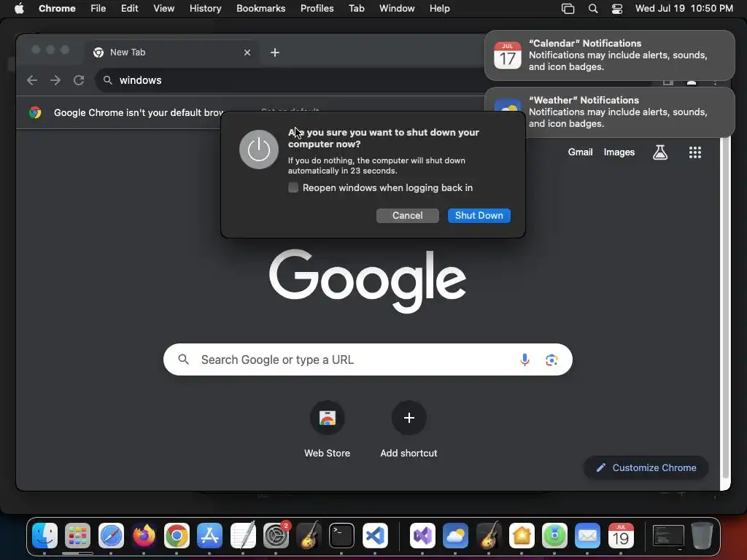Screen dimensions: 747x560
Task: Open TextEdit from the Dock
Action: 243,536
